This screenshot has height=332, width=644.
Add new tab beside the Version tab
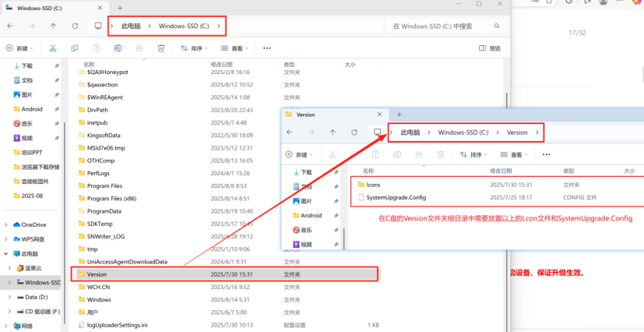pyautogui.click(x=399, y=115)
